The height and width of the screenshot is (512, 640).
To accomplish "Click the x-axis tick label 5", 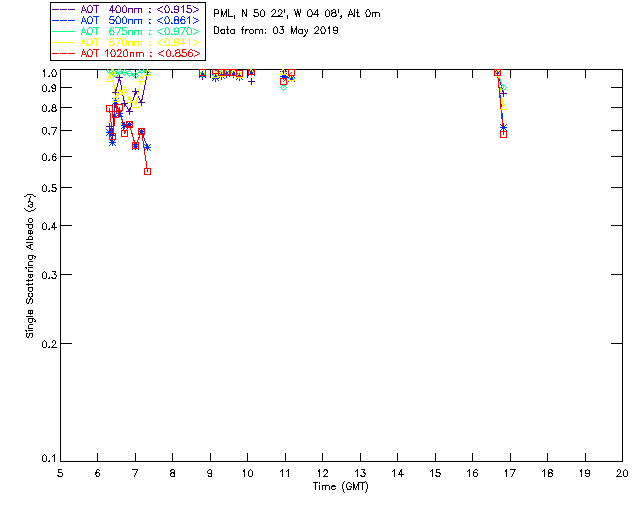I will (60, 473).
